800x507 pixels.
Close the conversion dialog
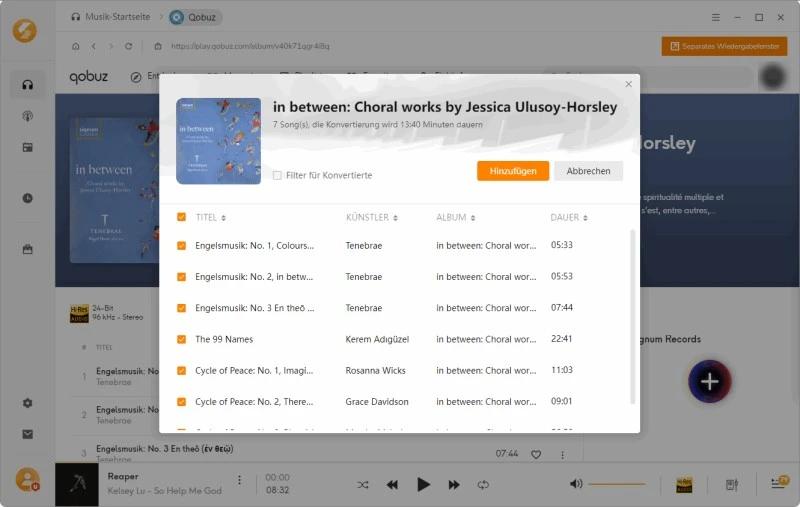point(629,84)
